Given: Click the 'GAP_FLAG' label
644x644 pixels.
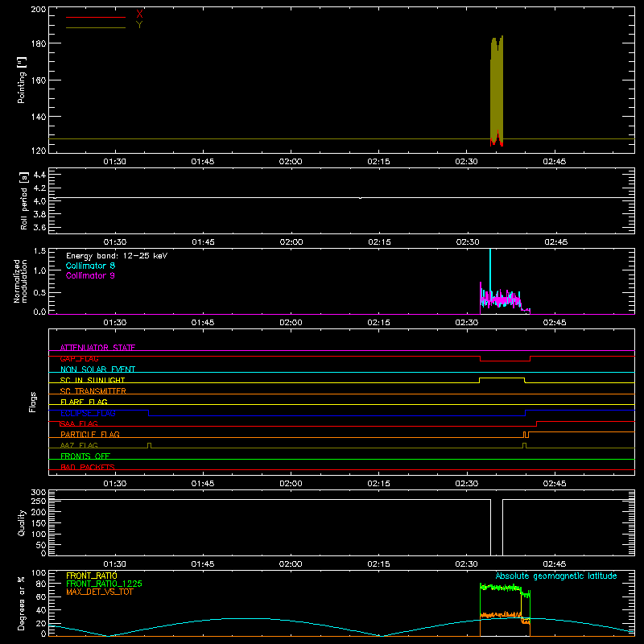Looking at the screenshot, I should [x=79, y=358].
